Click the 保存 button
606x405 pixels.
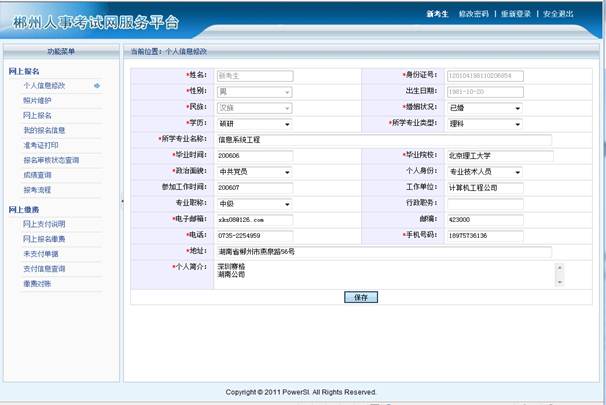click(x=361, y=297)
